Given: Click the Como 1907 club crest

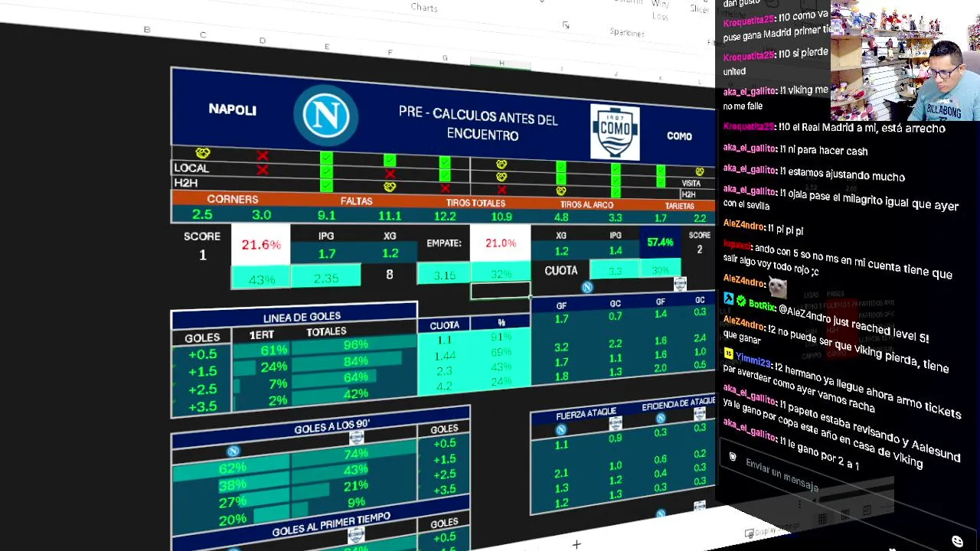Looking at the screenshot, I should [x=615, y=132].
